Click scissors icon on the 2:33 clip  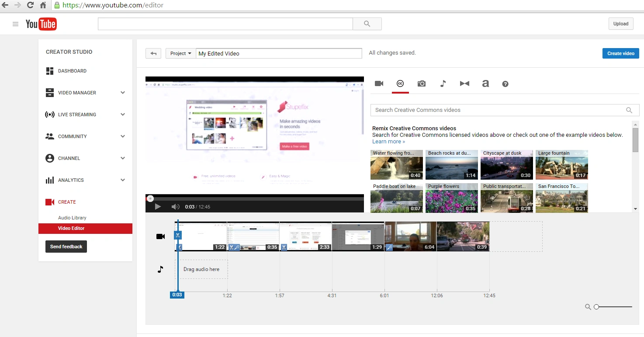coord(284,247)
